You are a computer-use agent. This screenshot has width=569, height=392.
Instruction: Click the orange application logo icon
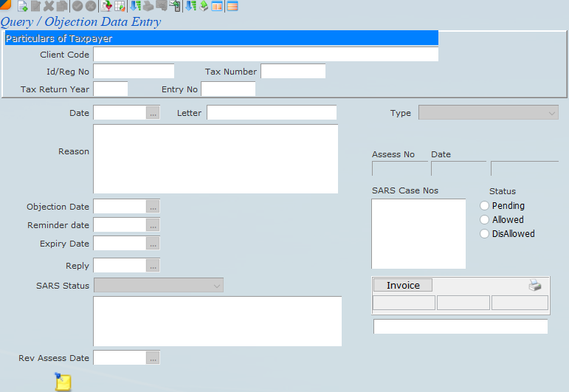pyautogui.click(x=6, y=5)
